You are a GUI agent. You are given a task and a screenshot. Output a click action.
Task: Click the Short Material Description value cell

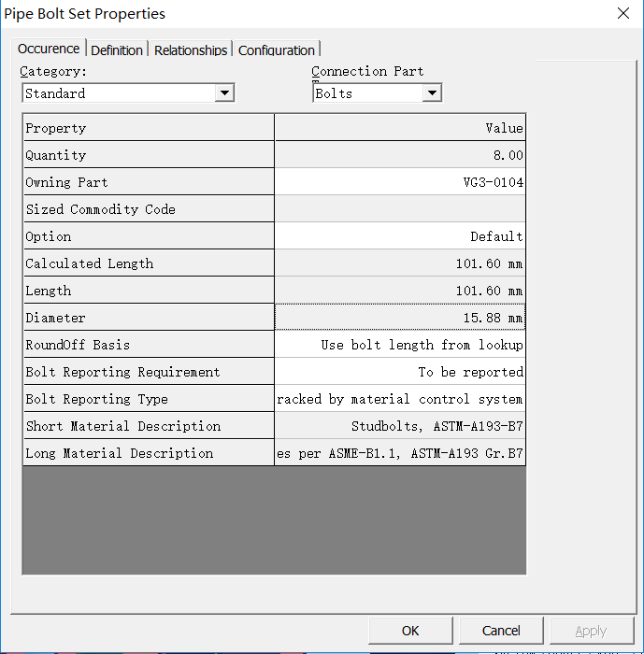(400, 426)
